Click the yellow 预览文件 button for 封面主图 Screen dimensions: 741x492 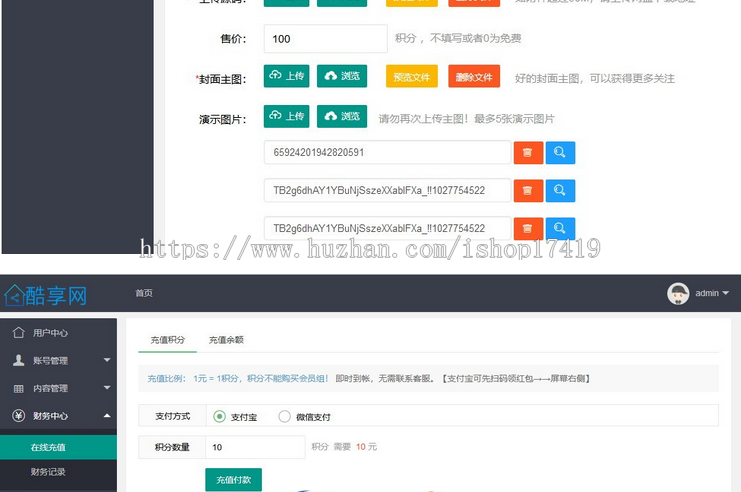coord(412,76)
